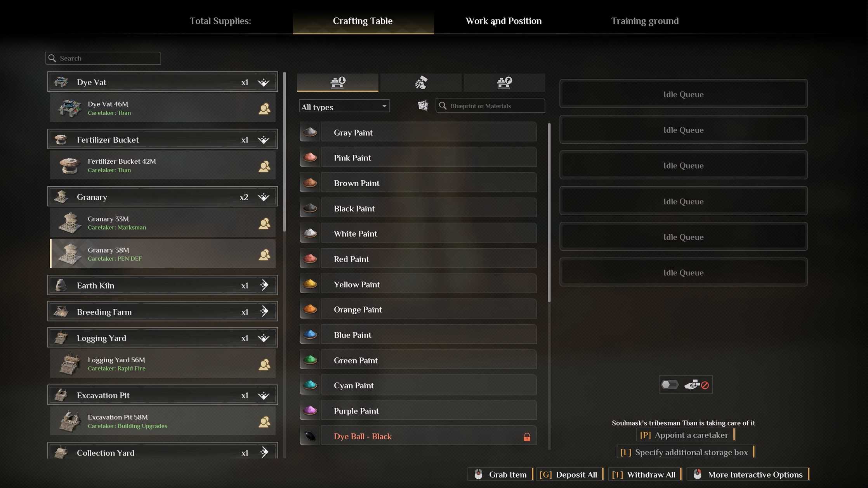Viewport: 868px width, 488px height.
Task: Click Appoint a caretaker button
Action: (685, 435)
